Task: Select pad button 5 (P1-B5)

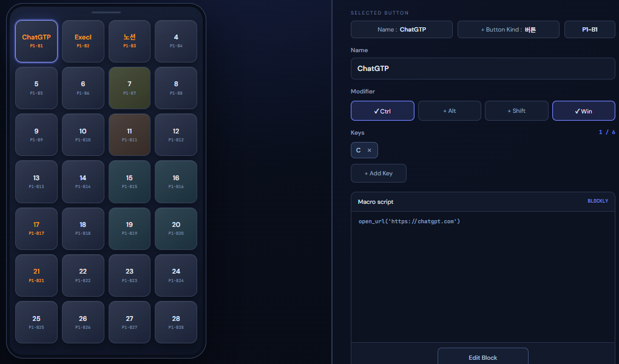Action: point(36,88)
